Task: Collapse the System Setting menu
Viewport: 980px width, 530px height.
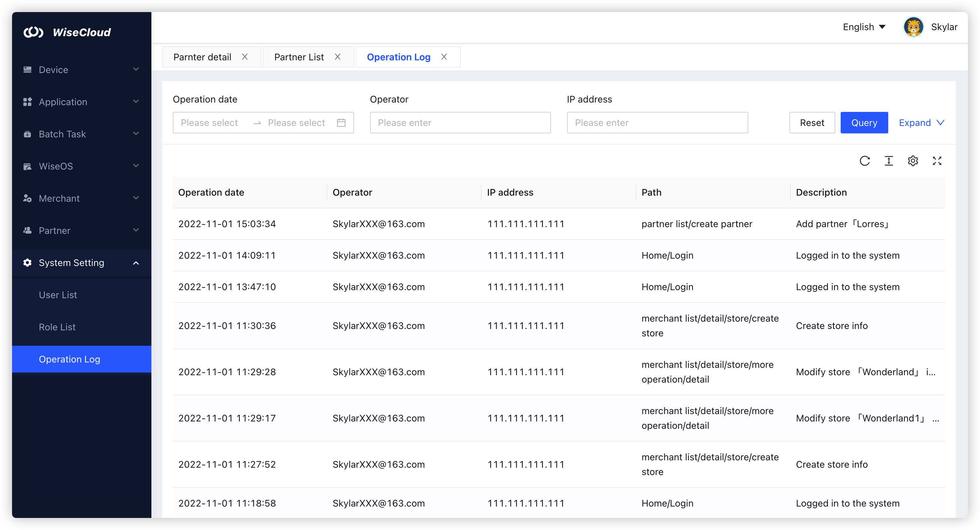Action: (81, 263)
